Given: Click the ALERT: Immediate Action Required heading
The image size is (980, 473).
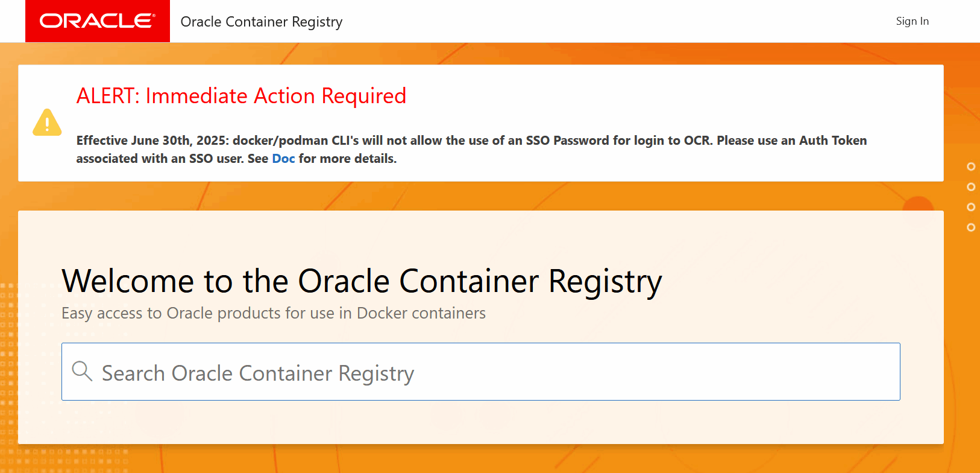Looking at the screenshot, I should pyautogui.click(x=241, y=96).
